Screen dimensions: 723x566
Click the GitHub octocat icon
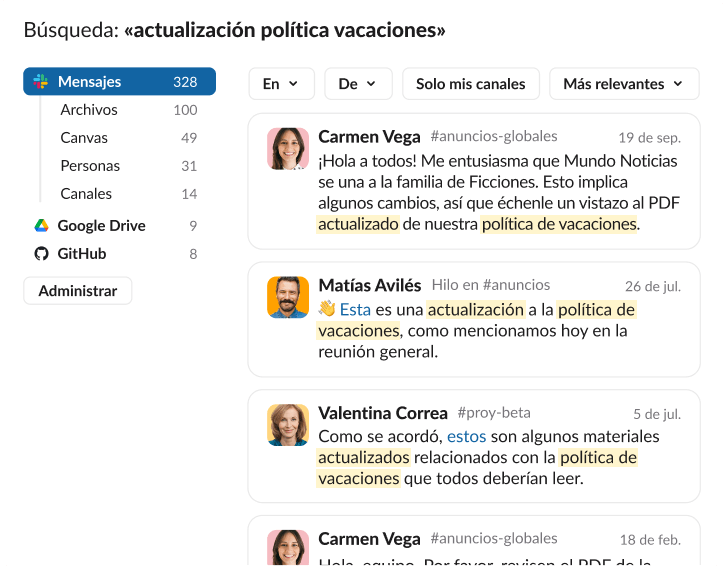(x=41, y=254)
